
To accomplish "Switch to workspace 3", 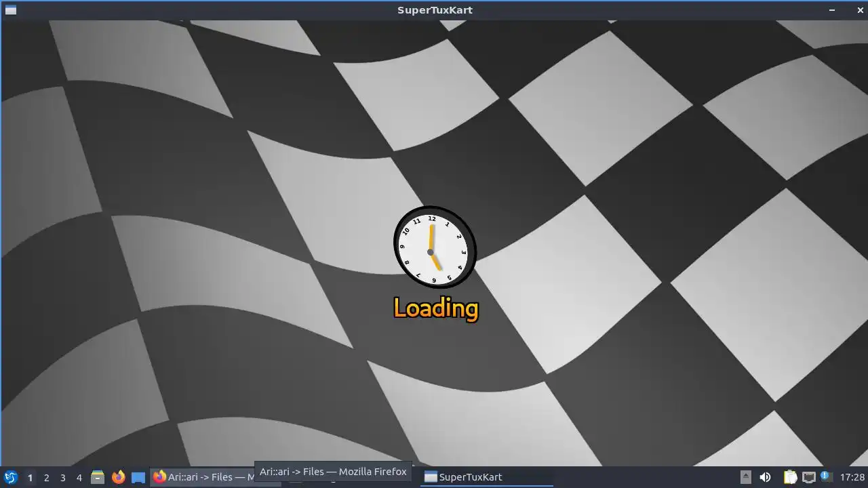I will 63,477.
